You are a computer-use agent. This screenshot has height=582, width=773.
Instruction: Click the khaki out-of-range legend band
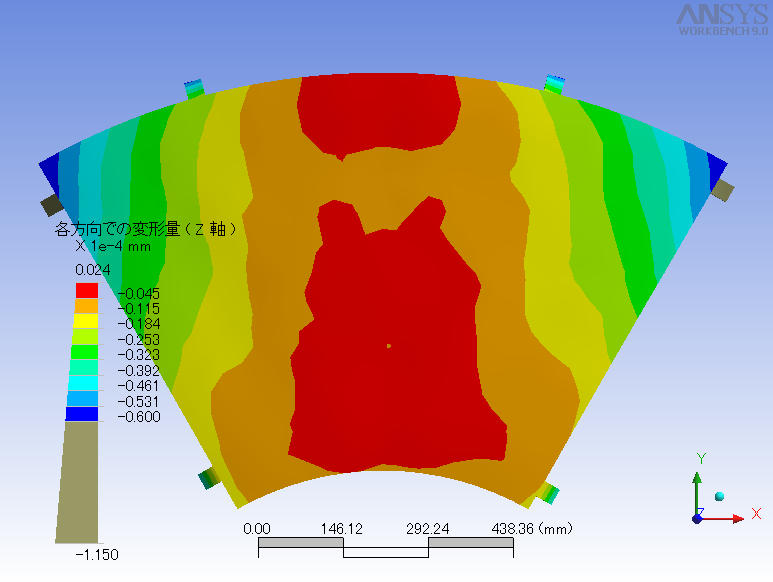pos(79,482)
